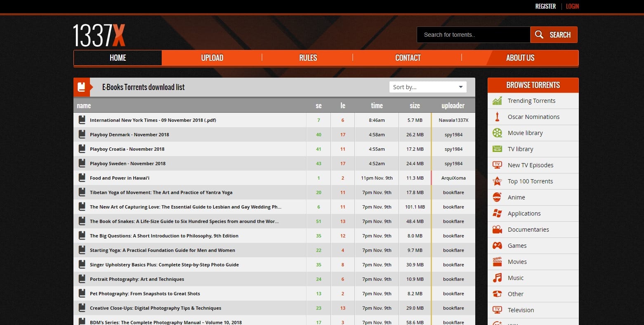Viewport: 644px width, 325px height.
Task: Click the Anime category icon
Action: pyautogui.click(x=497, y=197)
